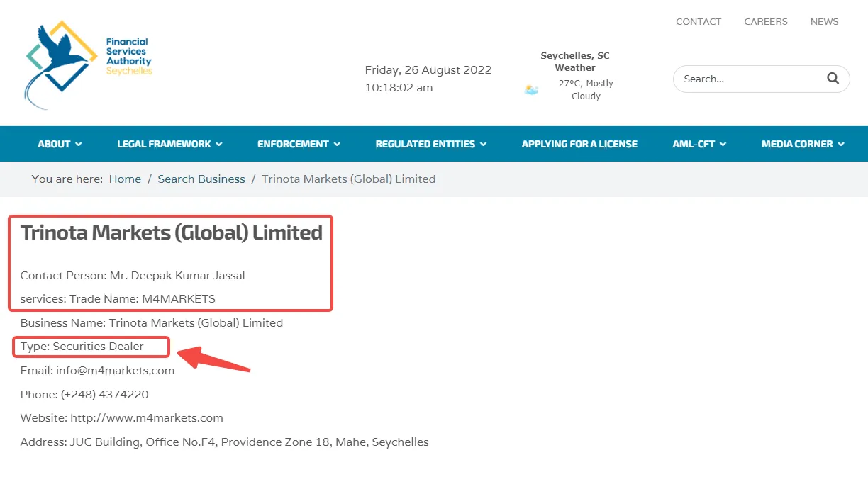Click the clock time 10:18:02 am
The height and width of the screenshot is (477, 868).
coord(399,88)
